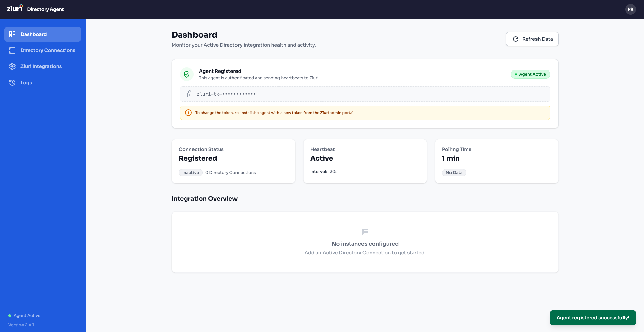This screenshot has width=644, height=332.
Task: Click the warning icon in the yellow token notice
Action: [x=188, y=113]
